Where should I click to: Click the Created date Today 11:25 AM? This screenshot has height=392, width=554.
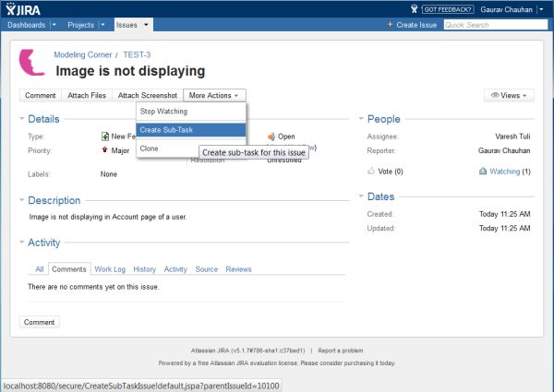(x=504, y=214)
